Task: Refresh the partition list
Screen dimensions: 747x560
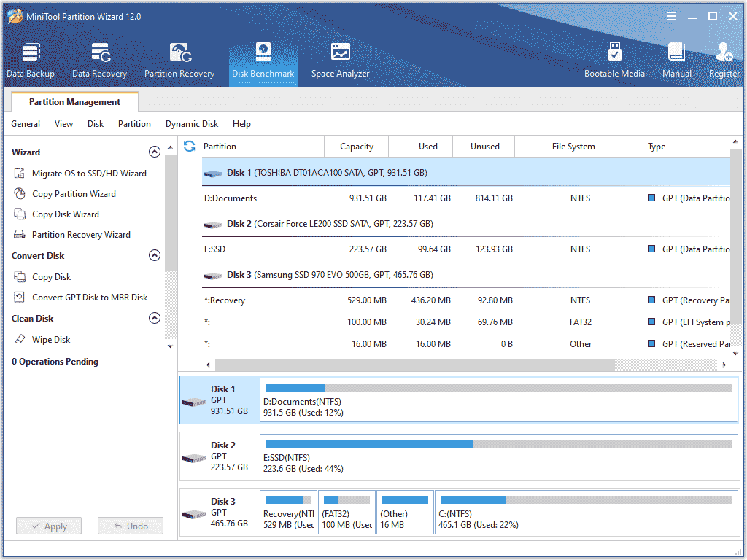Action: coord(189,146)
